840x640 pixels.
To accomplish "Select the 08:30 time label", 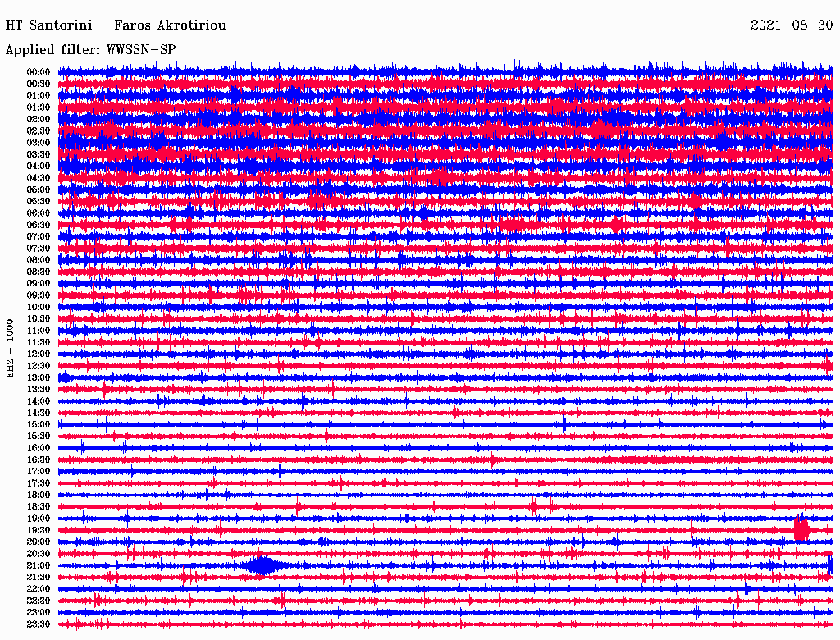I will pyautogui.click(x=39, y=272).
